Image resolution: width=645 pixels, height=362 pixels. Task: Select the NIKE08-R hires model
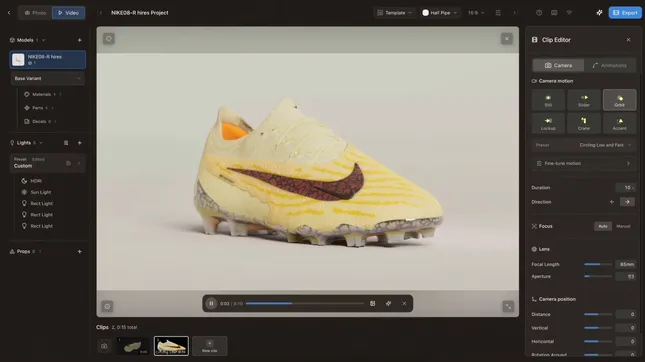point(48,60)
